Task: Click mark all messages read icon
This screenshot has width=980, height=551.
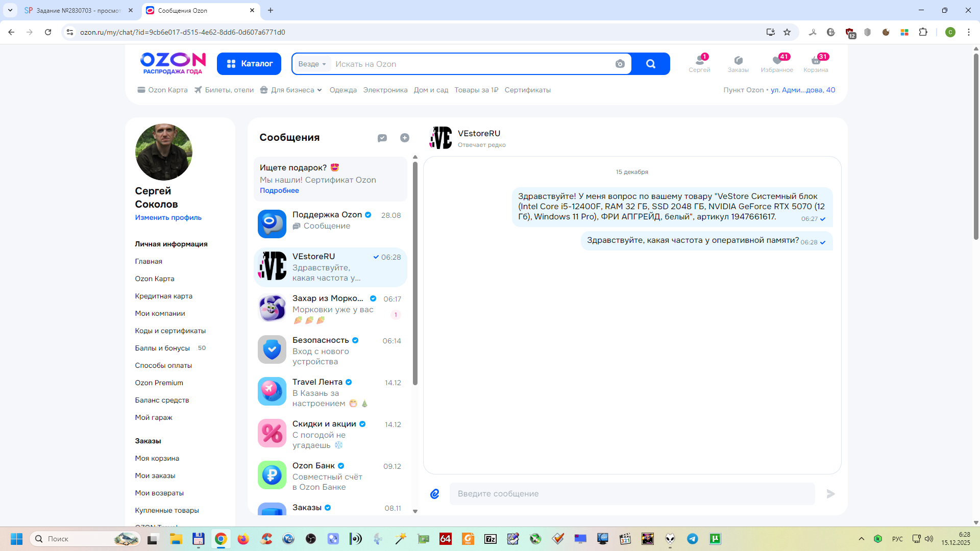Action: [382, 138]
